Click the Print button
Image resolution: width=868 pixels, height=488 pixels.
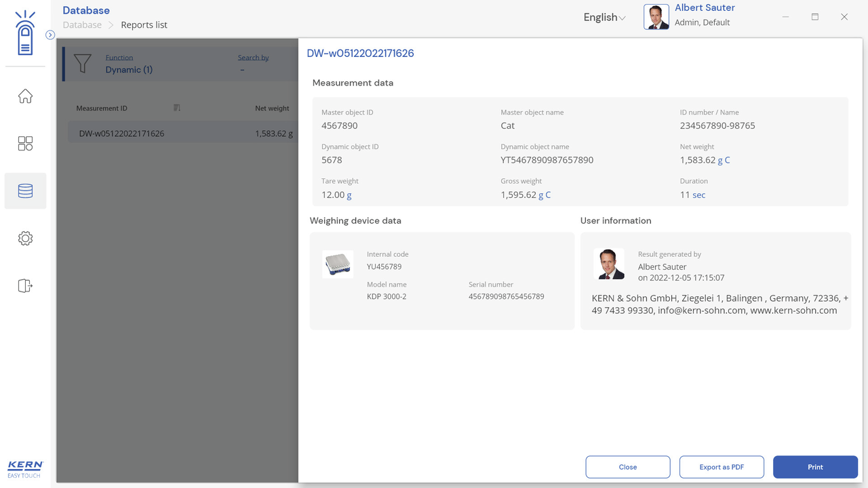click(815, 467)
